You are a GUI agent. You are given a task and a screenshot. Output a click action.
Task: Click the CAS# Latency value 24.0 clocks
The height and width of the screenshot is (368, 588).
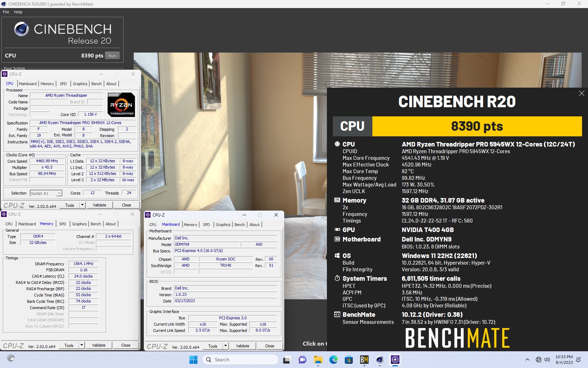point(84,277)
